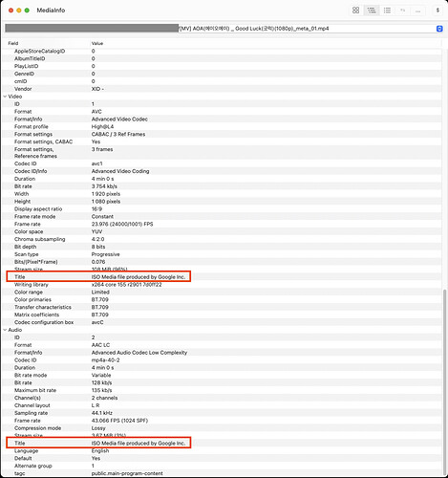Image resolution: width=448 pixels, height=478 pixels.
Task: Switch to the Easy grid view icon
Action: pos(355,11)
